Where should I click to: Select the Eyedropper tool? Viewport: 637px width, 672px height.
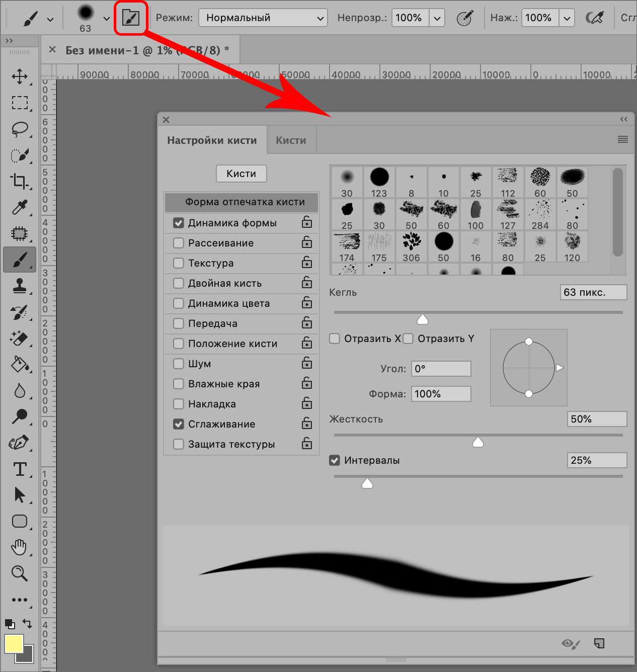click(x=20, y=207)
